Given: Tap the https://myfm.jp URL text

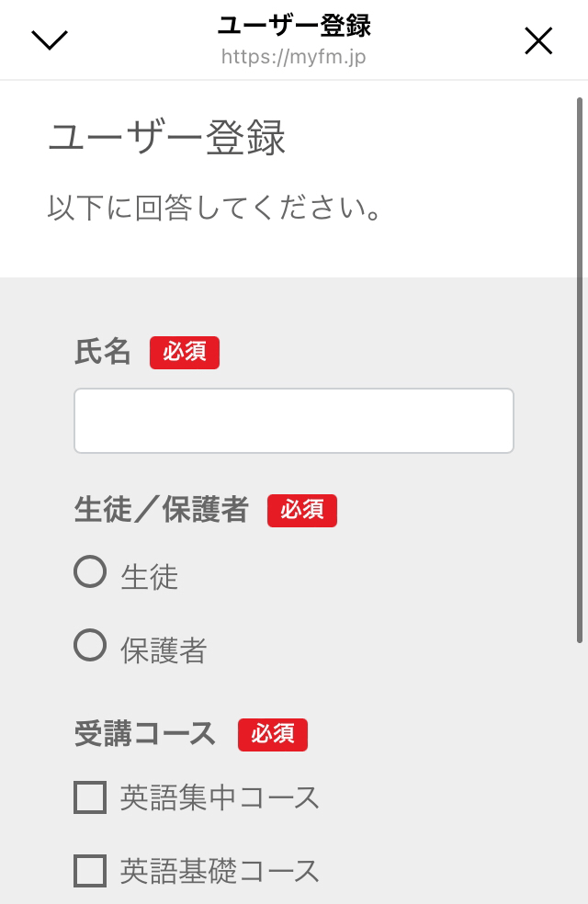Looking at the screenshot, I should tap(294, 57).
